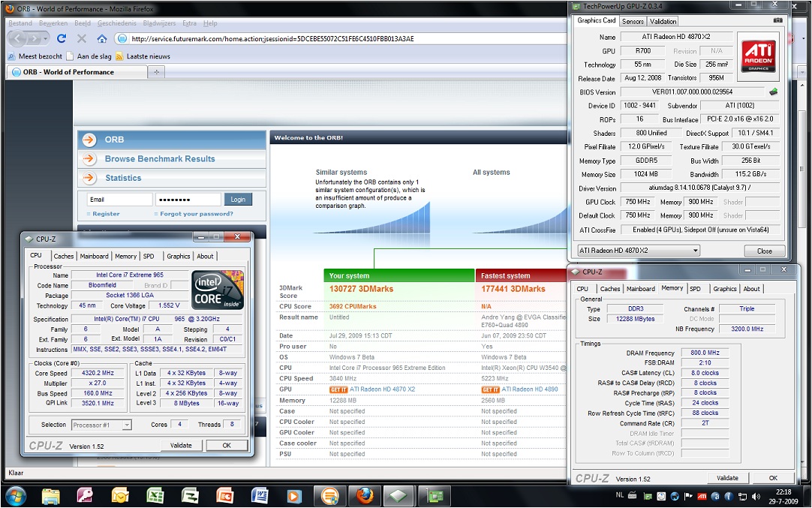The image size is (812, 508).
Task: Click Validate in left CPU-Z window
Action: [x=181, y=445]
